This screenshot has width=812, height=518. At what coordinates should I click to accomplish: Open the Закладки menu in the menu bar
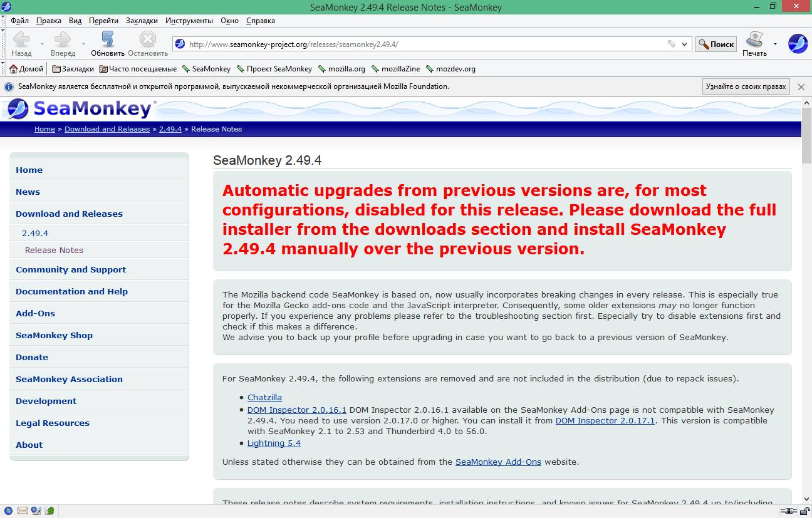(x=142, y=21)
